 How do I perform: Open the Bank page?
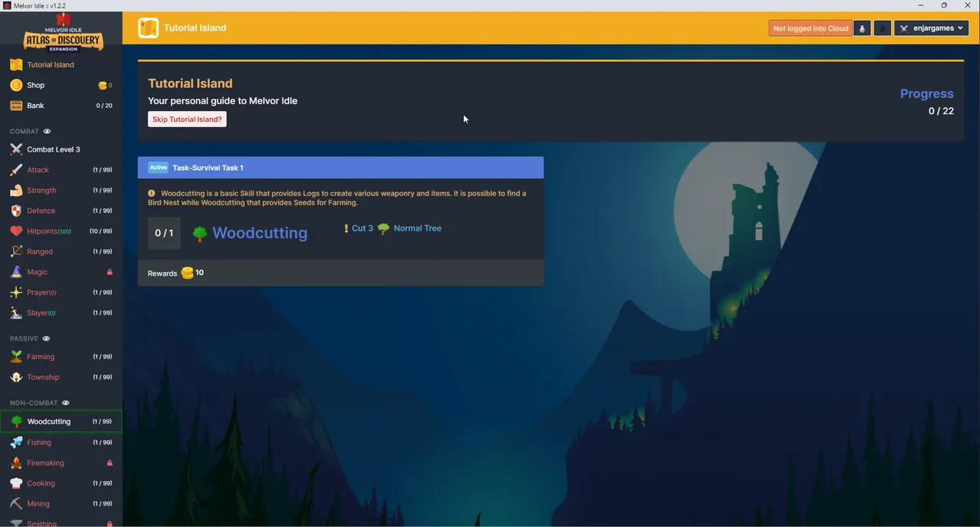(x=61, y=106)
